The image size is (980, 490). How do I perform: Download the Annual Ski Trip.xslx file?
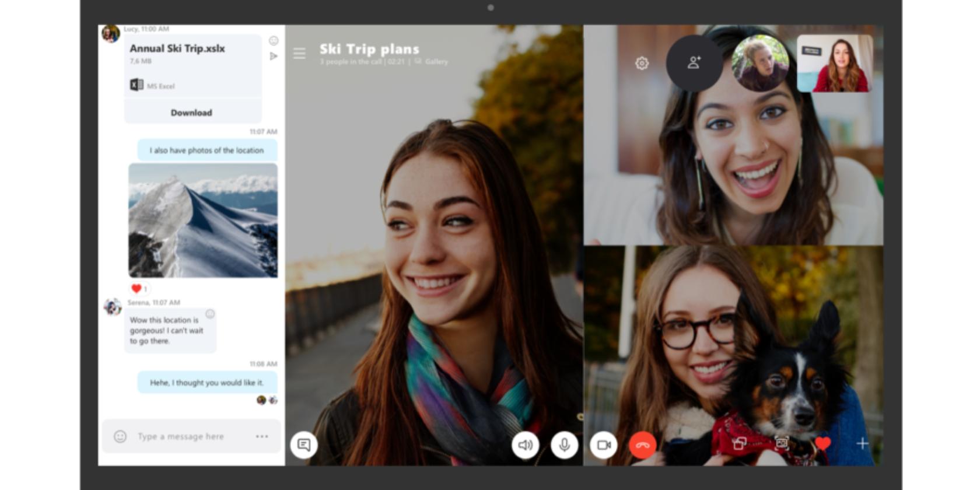pyautogui.click(x=192, y=113)
